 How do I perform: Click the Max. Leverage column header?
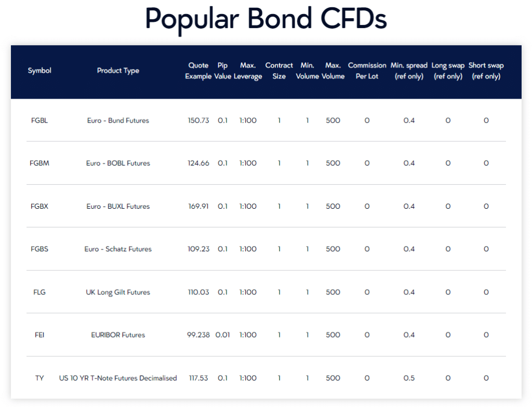point(248,71)
